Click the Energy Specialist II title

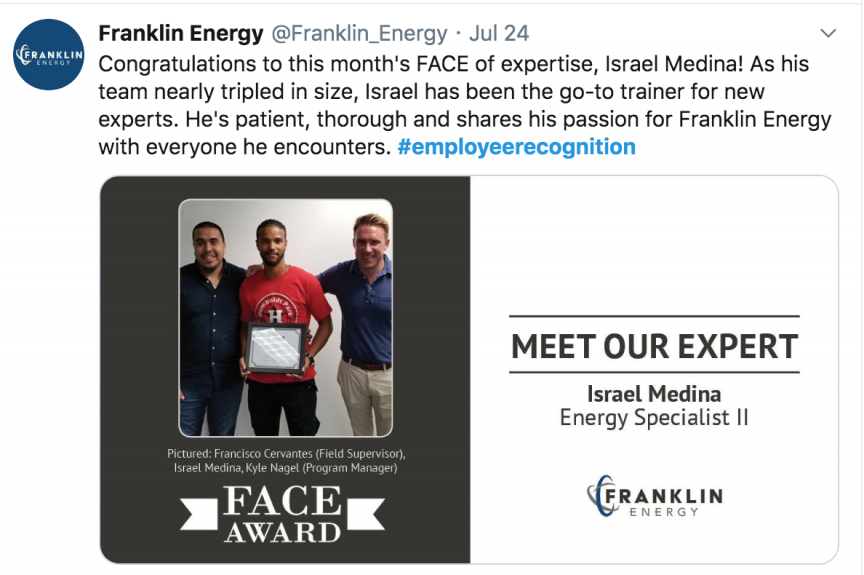click(x=654, y=417)
